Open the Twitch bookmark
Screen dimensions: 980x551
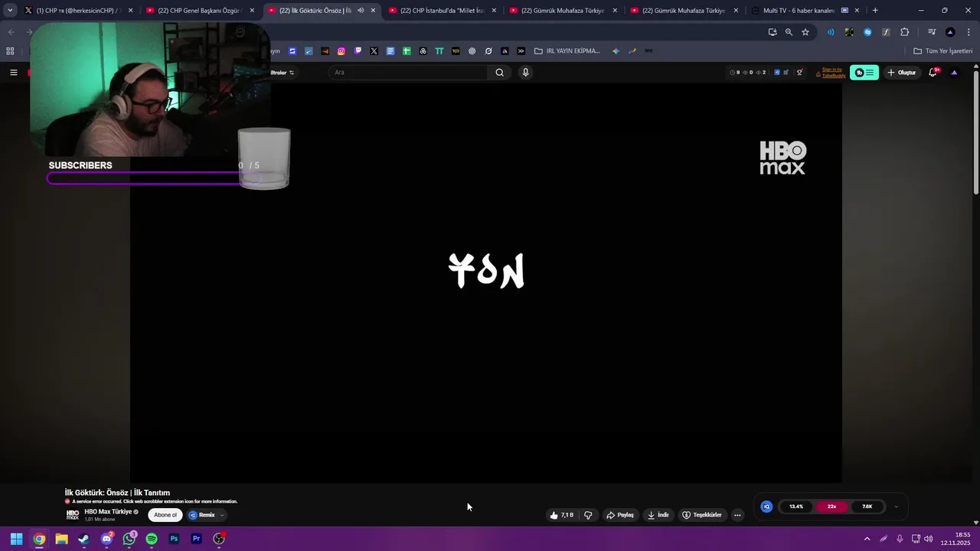click(x=358, y=51)
